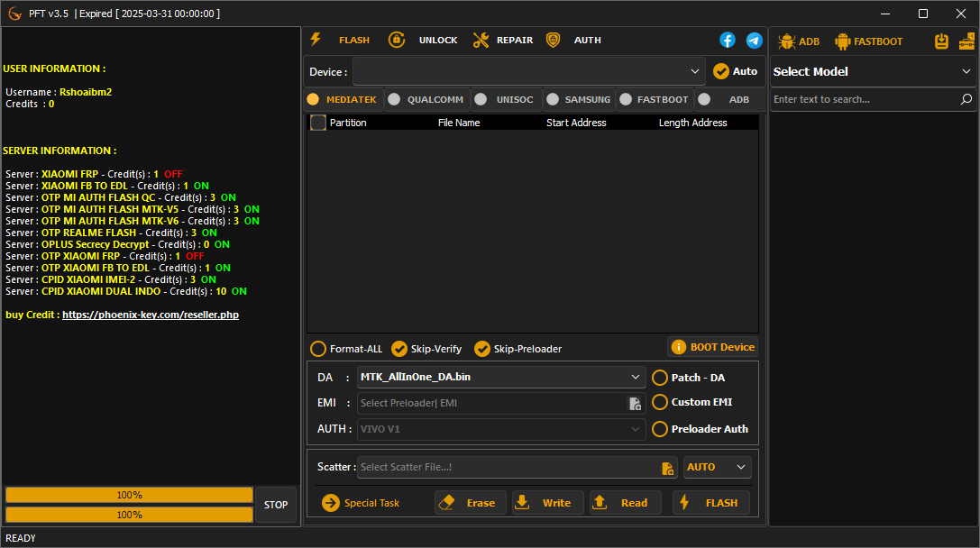
Task: Disable the Skip-Verify option
Action: point(399,348)
